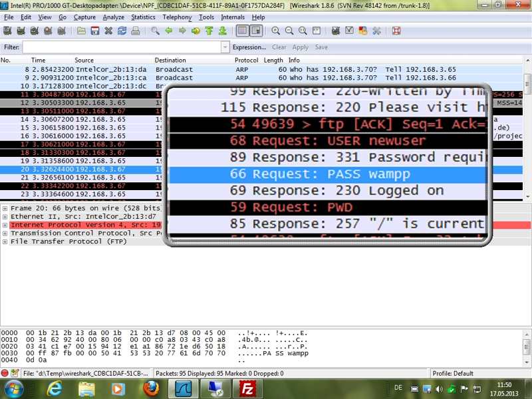Close the current capture file
The height and width of the screenshot is (399, 532).
tap(108, 31)
